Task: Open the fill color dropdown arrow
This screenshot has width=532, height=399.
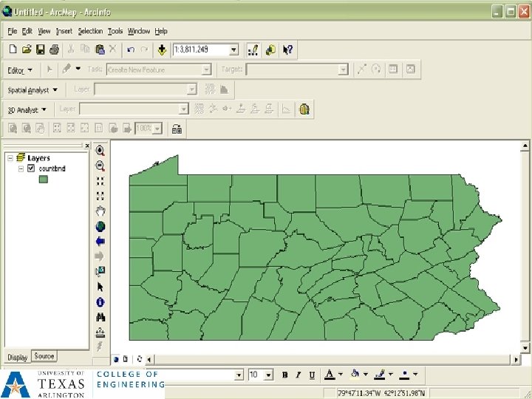Action: coord(366,374)
